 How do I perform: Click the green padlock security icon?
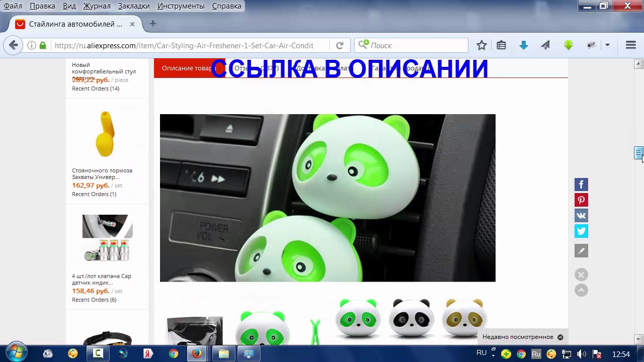(x=43, y=45)
